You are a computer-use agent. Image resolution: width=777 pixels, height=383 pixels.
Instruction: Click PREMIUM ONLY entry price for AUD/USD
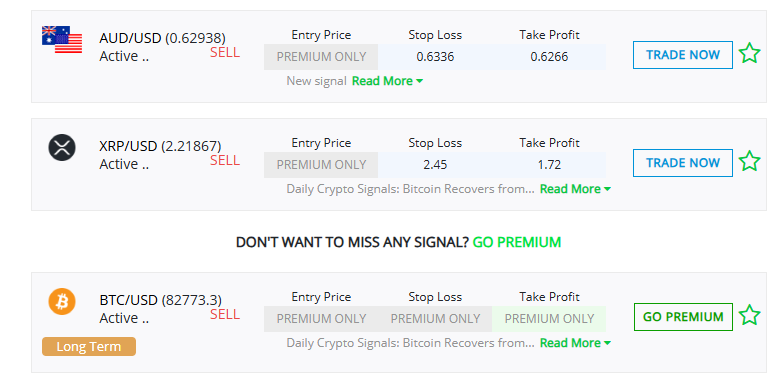coord(321,57)
